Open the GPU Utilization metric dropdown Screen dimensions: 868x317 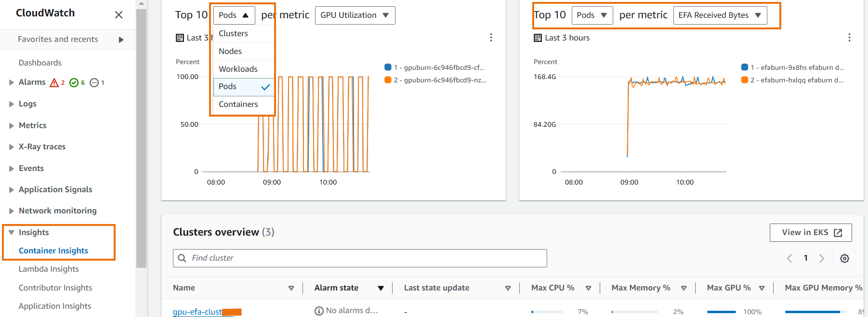click(x=355, y=15)
